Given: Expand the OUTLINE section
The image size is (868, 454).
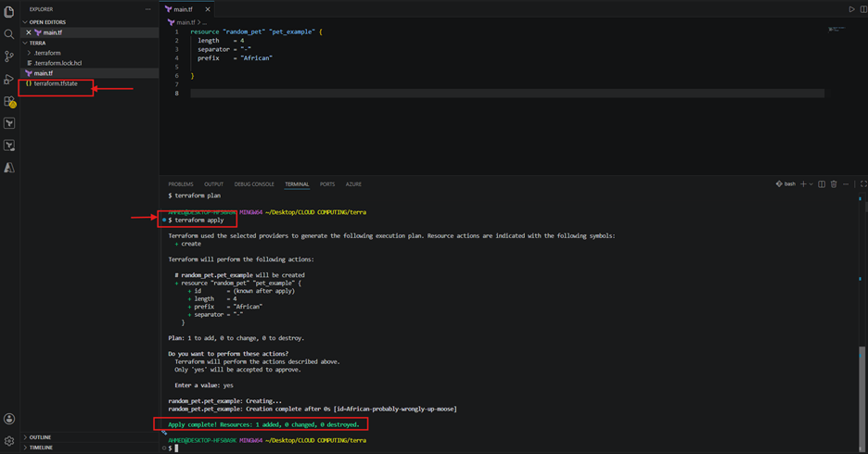Looking at the screenshot, I should [39, 436].
